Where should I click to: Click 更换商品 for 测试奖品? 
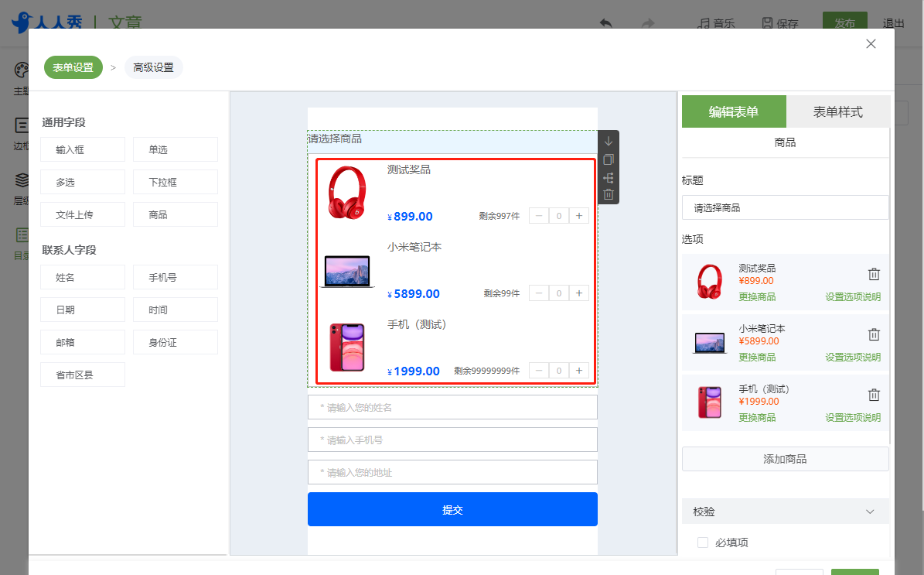tap(757, 296)
